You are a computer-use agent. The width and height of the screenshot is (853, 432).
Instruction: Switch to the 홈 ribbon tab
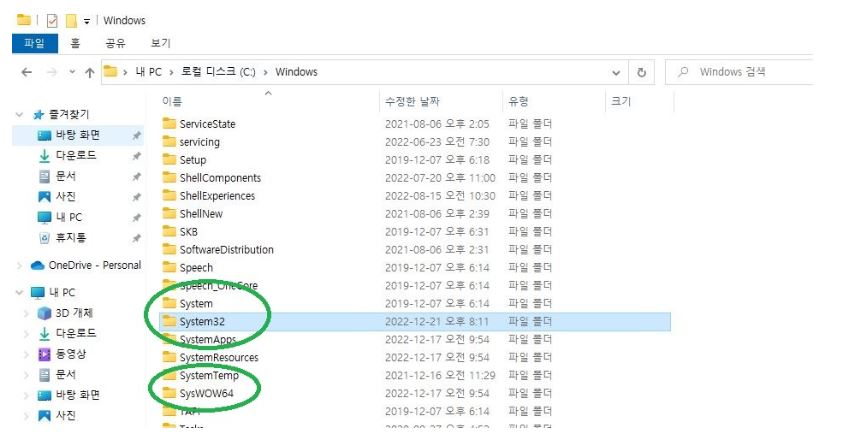pyautogui.click(x=75, y=44)
